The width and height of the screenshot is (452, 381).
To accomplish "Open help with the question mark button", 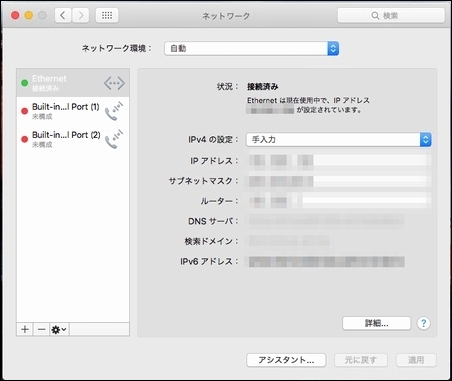I will 424,323.
